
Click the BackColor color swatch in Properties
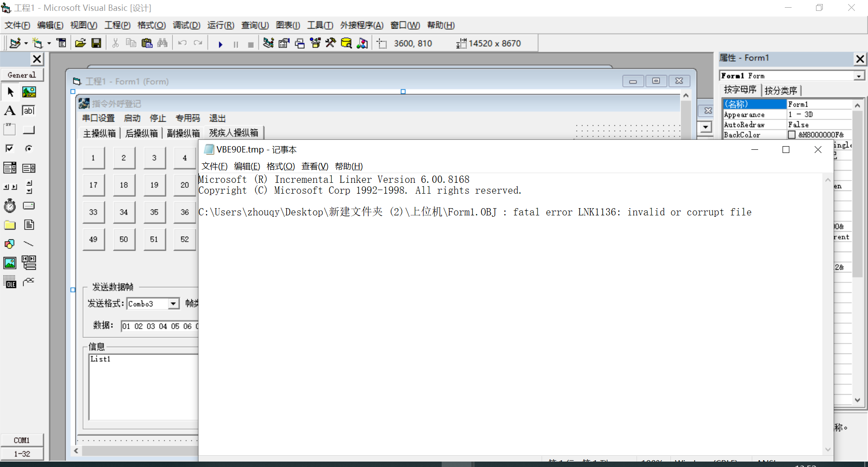(792, 135)
